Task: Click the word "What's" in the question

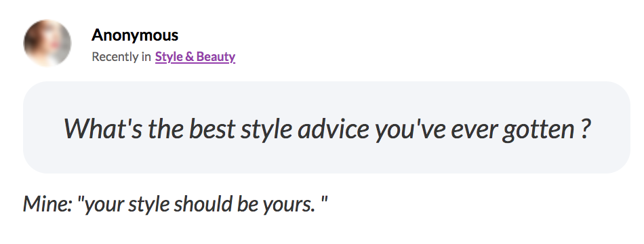Action: pyautogui.click(x=104, y=129)
